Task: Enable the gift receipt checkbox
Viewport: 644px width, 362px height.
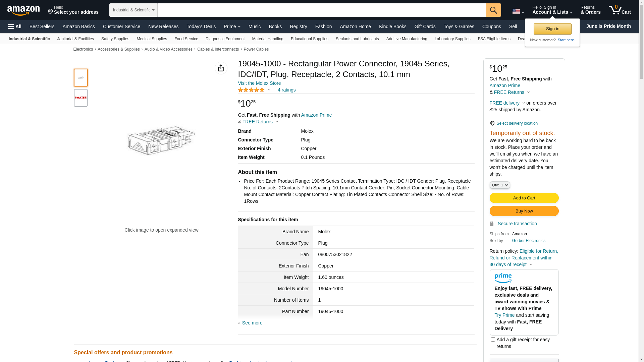Action: click(x=493, y=340)
